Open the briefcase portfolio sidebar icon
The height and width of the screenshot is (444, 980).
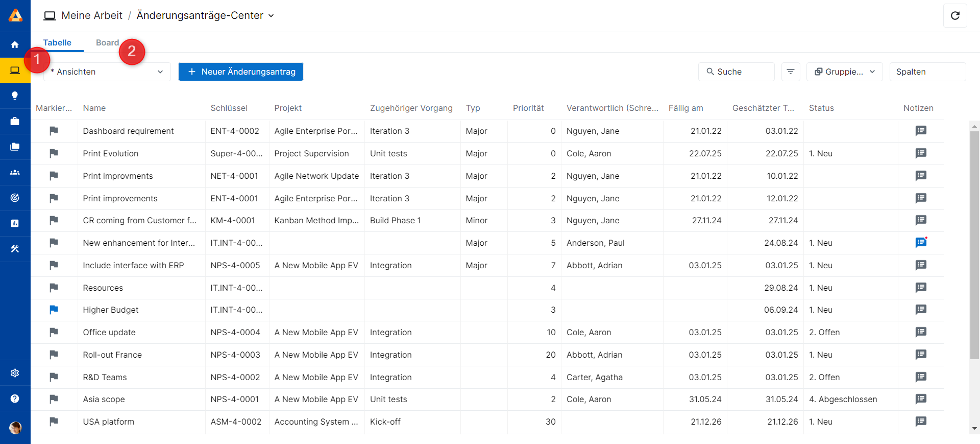(15, 121)
